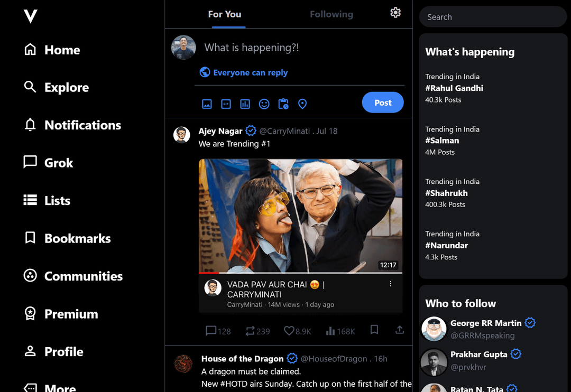Viewport: 571px width, 392px height.
Task: Open the #Rahul Gandhi trending topic
Action: 454,88
